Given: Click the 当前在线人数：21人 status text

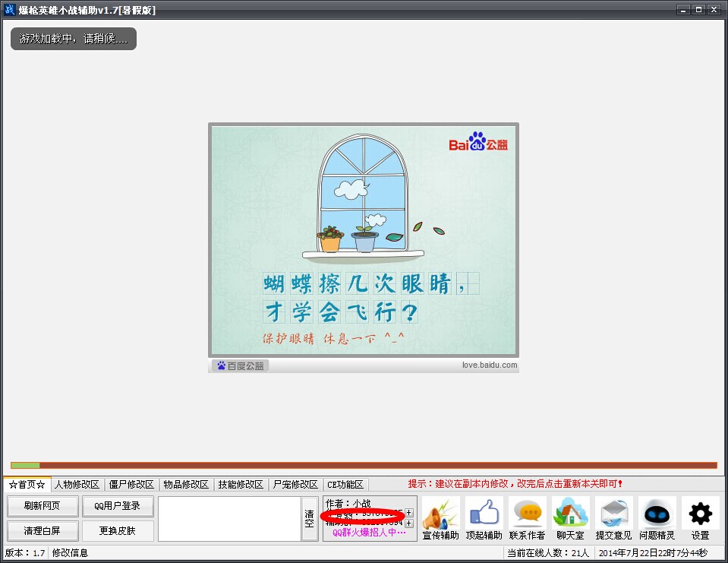Looking at the screenshot, I should pos(548,553).
